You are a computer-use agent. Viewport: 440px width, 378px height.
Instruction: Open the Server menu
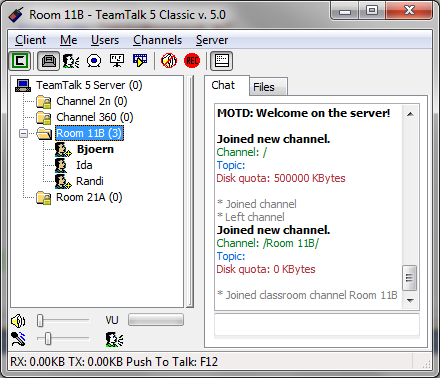click(212, 40)
